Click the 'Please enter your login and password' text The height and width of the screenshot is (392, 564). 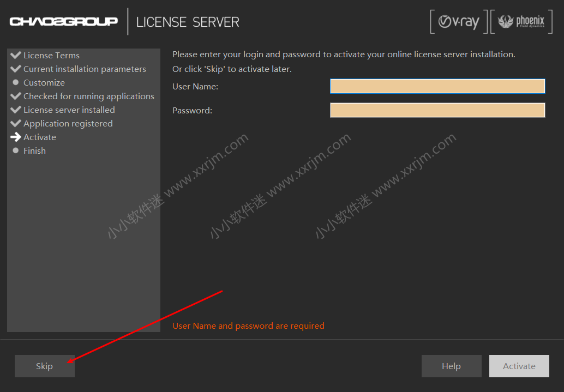pos(344,55)
